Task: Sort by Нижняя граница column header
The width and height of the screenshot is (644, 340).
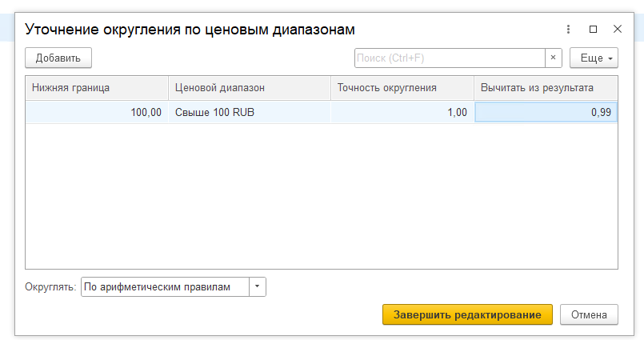Action: pos(97,88)
